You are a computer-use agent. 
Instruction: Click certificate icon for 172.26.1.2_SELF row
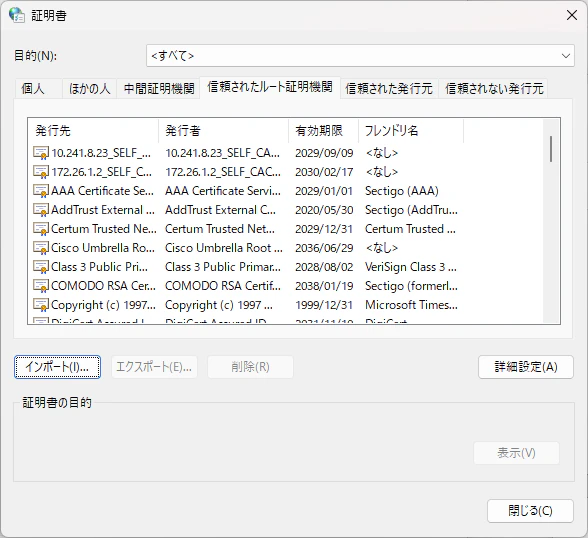point(41,172)
